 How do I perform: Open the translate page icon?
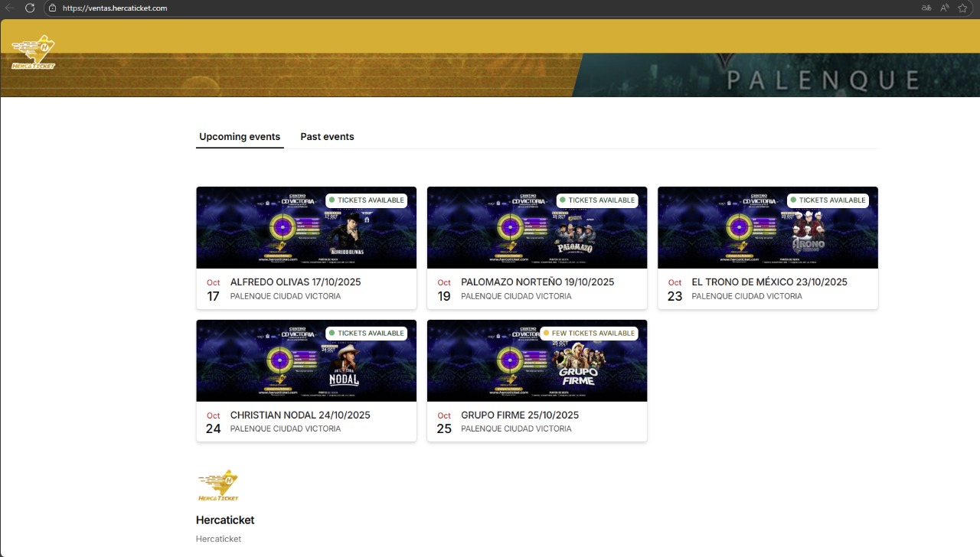[926, 8]
